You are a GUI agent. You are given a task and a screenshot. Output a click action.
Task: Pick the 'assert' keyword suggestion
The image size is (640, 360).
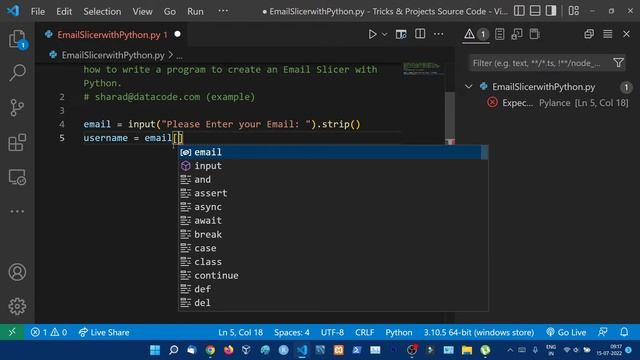(333, 193)
